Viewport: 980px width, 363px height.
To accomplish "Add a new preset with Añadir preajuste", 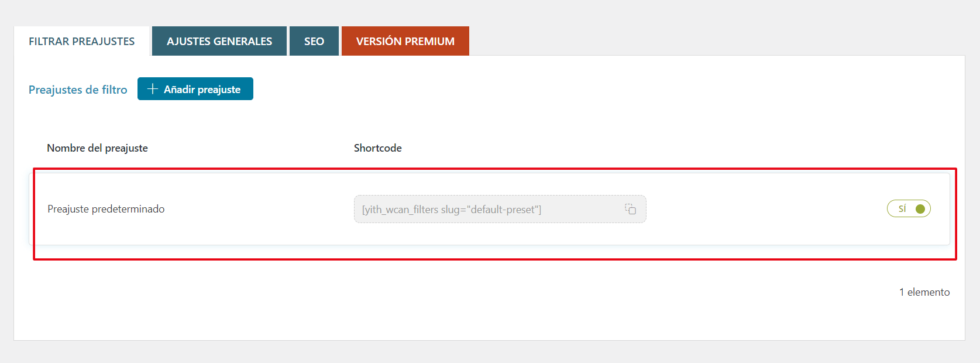I will 195,89.
